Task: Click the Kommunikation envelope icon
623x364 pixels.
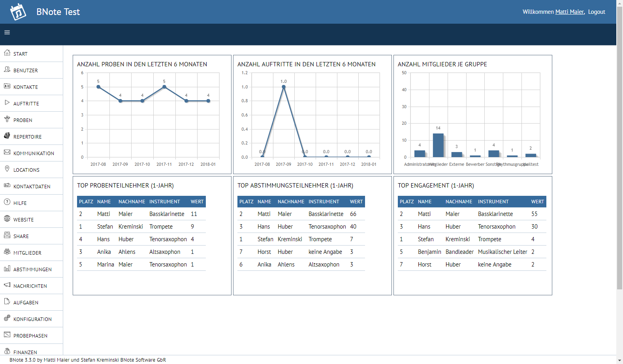Action: (7, 152)
